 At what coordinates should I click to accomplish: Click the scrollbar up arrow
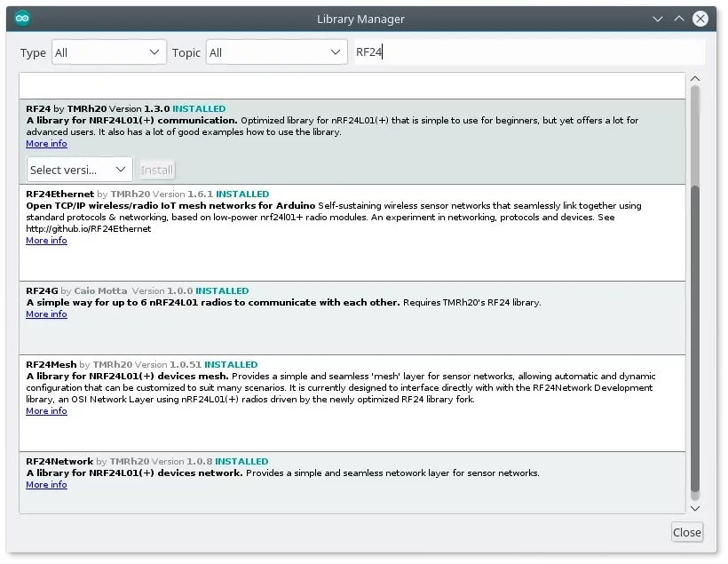coord(695,78)
